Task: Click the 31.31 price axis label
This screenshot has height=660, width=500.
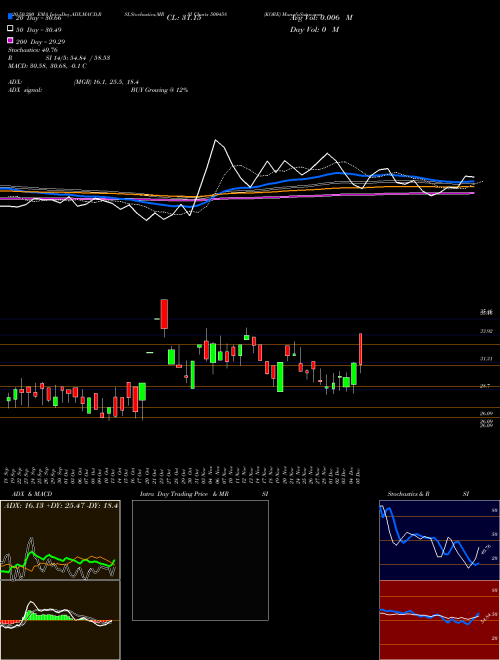Action: 486,359
